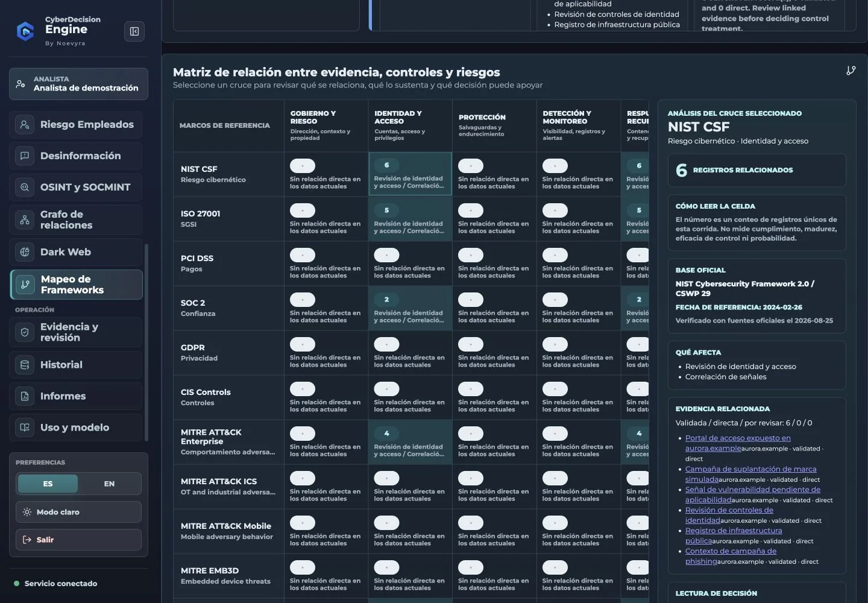
Task: Click the Detección y monitoreo column header
Action: [579, 125]
